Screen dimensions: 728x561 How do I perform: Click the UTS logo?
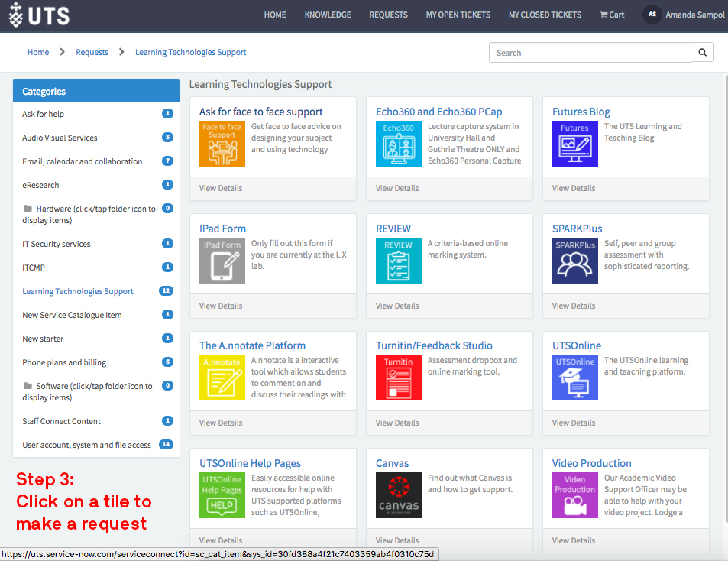coord(39,15)
